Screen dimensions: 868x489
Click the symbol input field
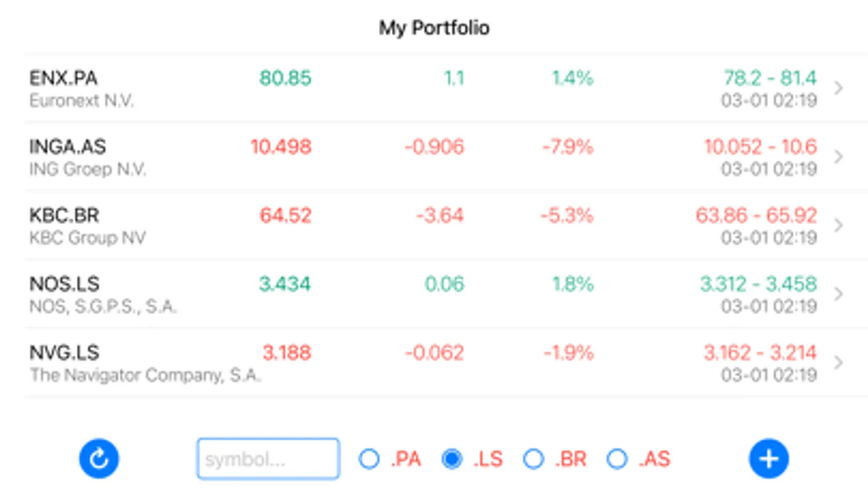pyautogui.click(x=268, y=459)
